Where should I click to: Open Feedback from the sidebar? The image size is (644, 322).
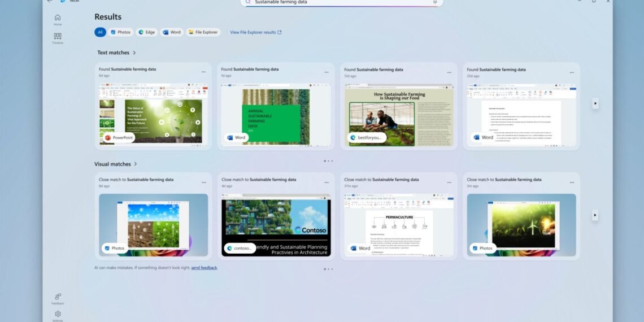coord(58,299)
